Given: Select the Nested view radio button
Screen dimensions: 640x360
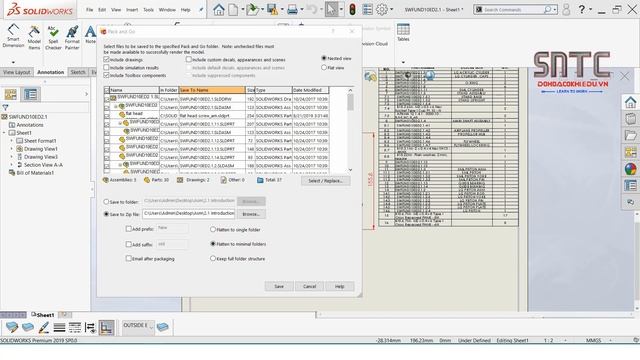Looking at the screenshot, I should coord(324,58).
